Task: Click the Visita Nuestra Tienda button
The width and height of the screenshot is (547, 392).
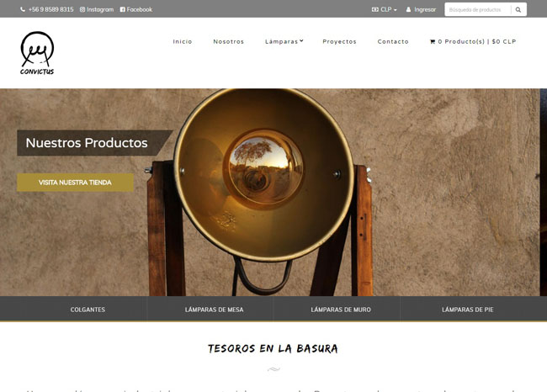Action: pyautogui.click(x=75, y=183)
